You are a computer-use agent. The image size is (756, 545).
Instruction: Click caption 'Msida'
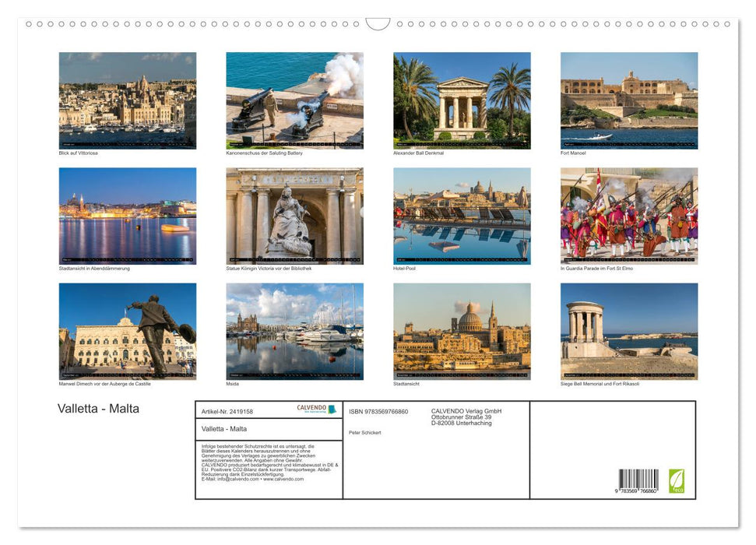coord(232,384)
